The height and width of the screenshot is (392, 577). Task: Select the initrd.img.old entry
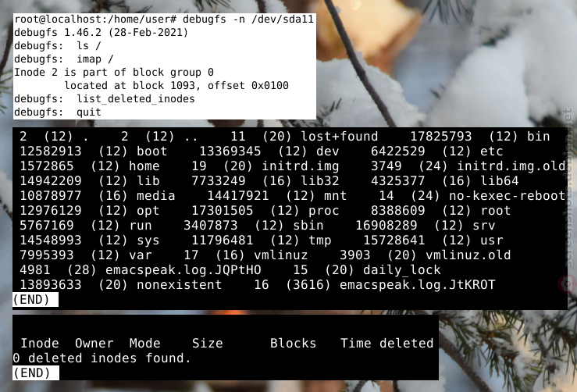[x=511, y=166]
